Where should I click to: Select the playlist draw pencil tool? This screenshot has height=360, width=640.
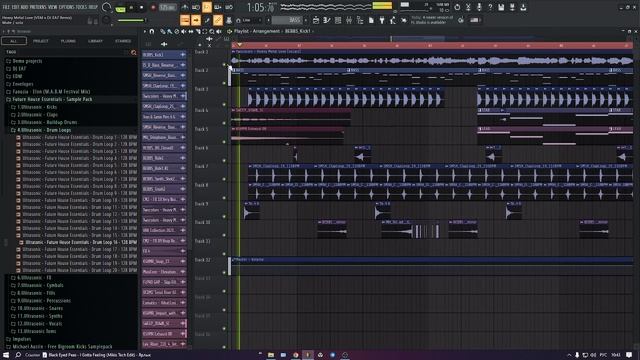click(x=163, y=31)
